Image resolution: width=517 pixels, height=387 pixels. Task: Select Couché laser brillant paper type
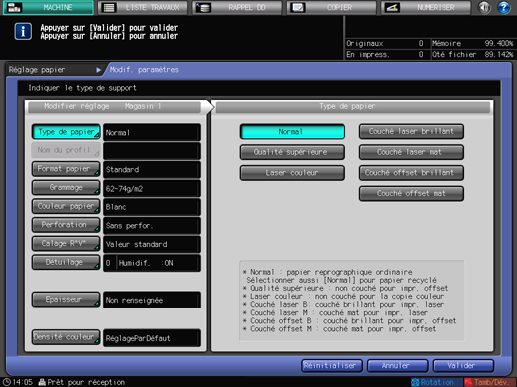tap(411, 132)
